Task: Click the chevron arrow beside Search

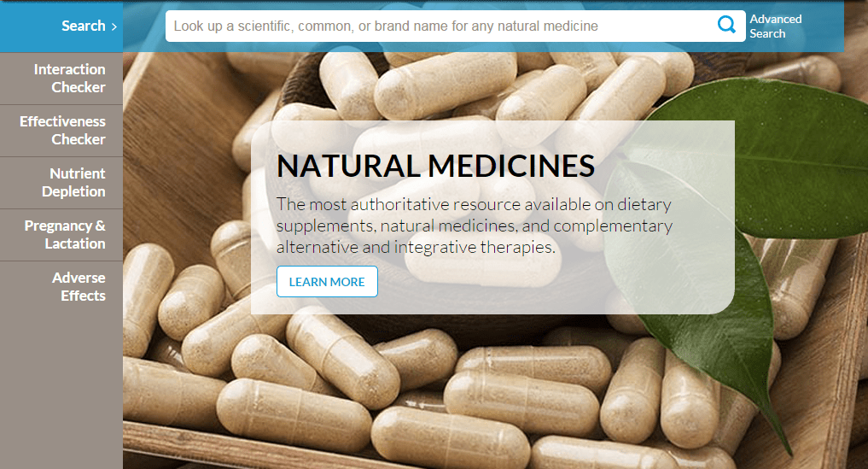Action: [x=114, y=26]
